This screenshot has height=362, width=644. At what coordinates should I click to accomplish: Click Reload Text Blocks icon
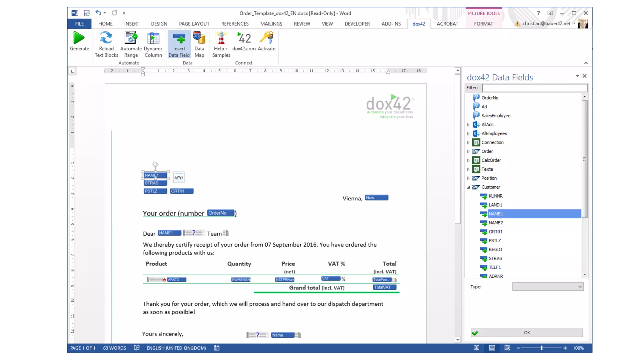click(x=106, y=38)
